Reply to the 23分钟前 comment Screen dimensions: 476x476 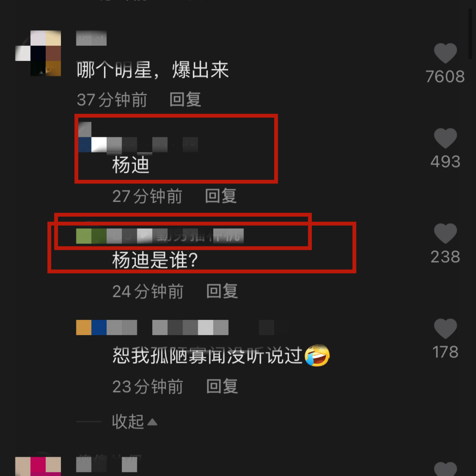pos(222,386)
